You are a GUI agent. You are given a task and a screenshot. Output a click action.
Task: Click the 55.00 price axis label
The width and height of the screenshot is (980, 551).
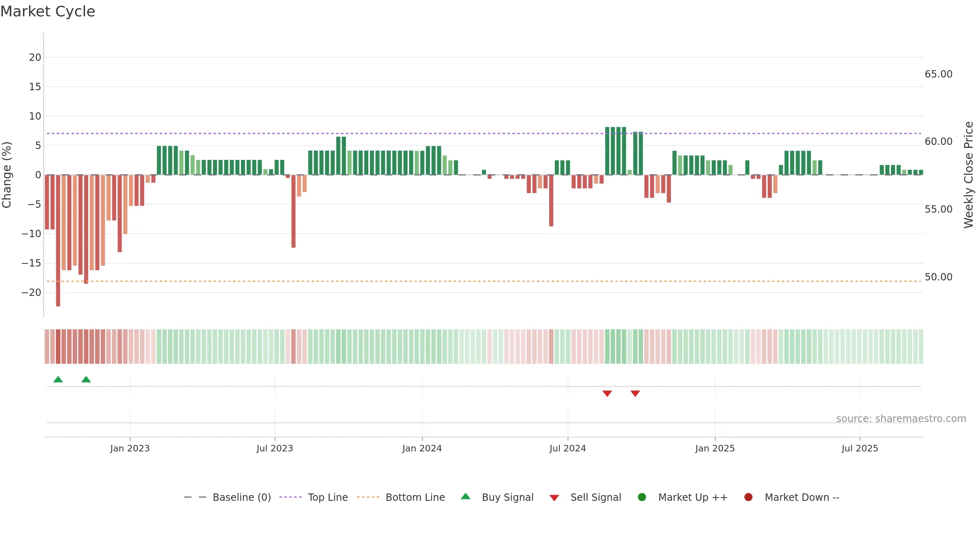point(938,209)
